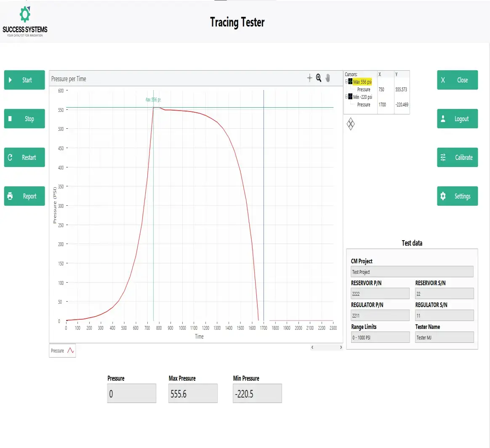The width and height of the screenshot is (490, 448).
Task: Click the CM Project input field
Action: [x=412, y=272]
